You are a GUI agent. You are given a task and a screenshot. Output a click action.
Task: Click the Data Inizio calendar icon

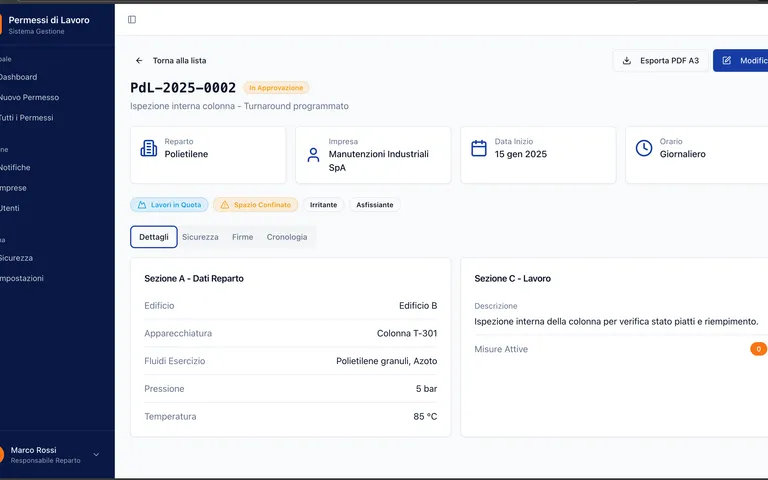(x=479, y=149)
